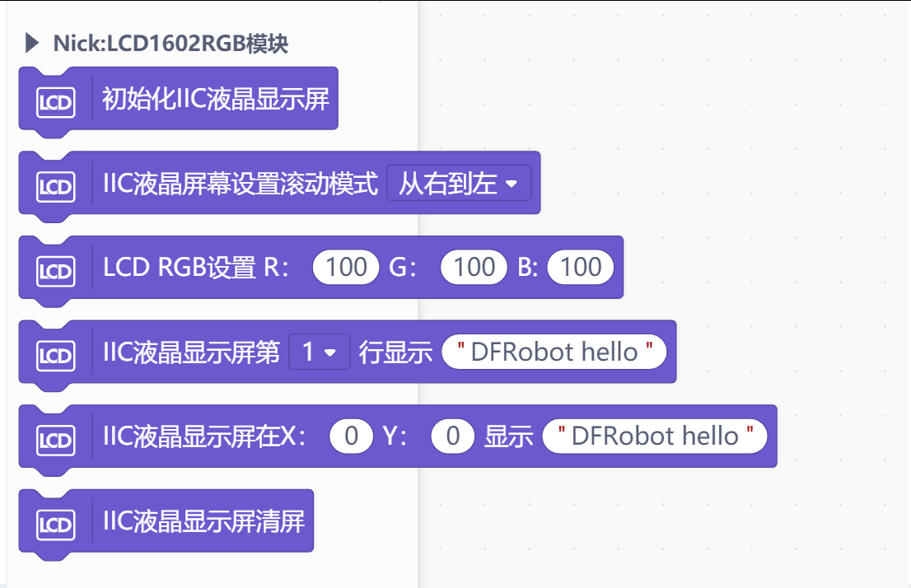Viewport: 911px width, 588px height.
Task: Select the G value field showing 100
Action: (x=474, y=268)
